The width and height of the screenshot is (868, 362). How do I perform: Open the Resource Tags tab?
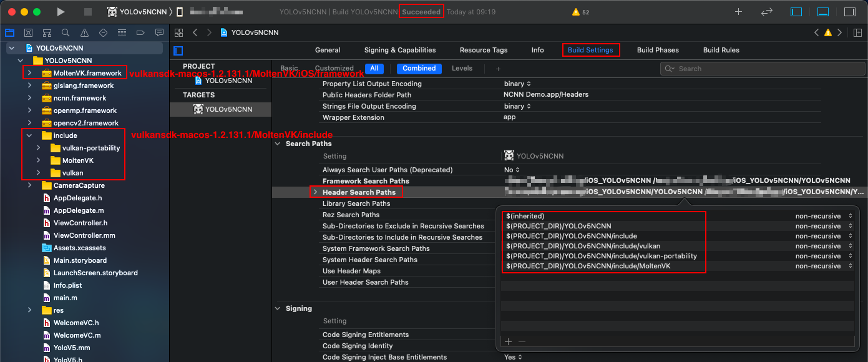pos(484,50)
